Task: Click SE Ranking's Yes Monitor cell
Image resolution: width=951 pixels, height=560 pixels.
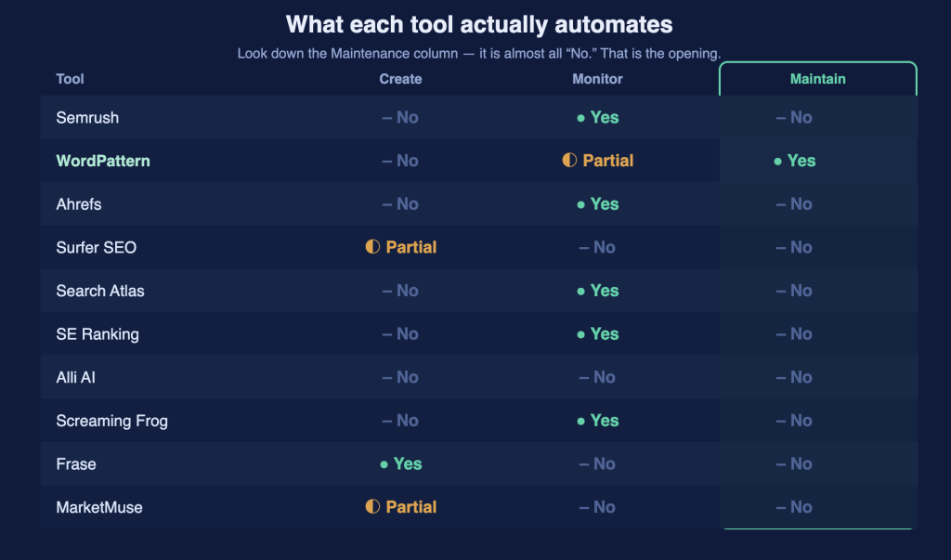Action: tap(597, 334)
